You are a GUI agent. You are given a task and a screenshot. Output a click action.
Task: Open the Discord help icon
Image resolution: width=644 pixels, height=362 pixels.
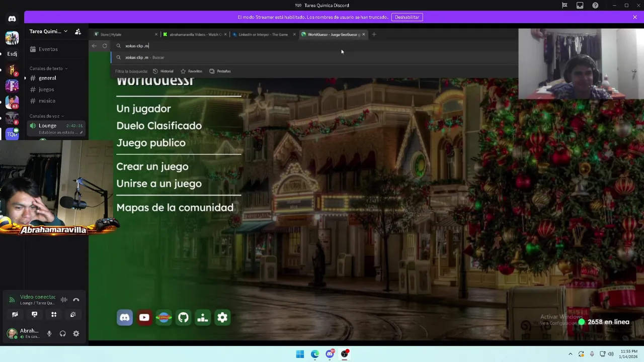click(596, 6)
